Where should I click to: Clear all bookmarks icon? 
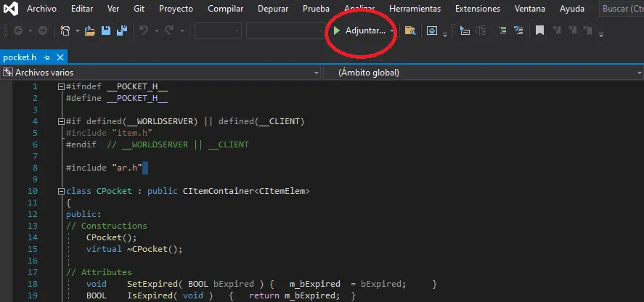pos(588,30)
